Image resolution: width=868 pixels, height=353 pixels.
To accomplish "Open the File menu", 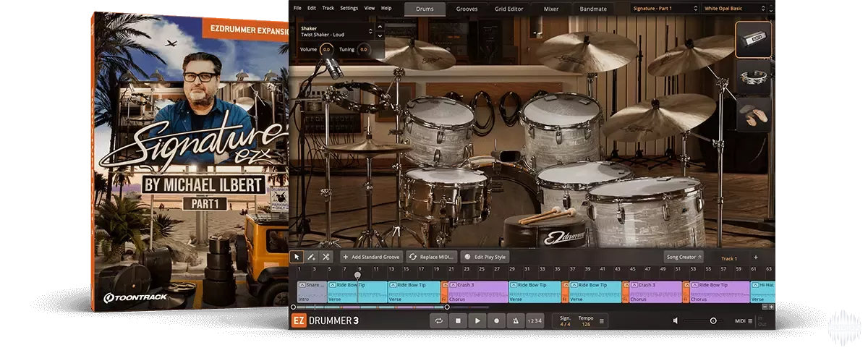I will click(x=297, y=8).
